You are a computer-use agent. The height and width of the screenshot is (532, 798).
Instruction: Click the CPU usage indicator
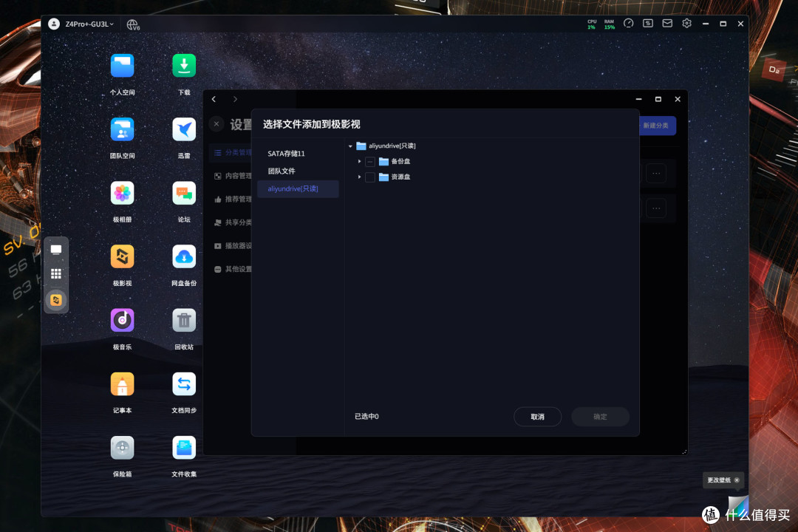pos(591,24)
